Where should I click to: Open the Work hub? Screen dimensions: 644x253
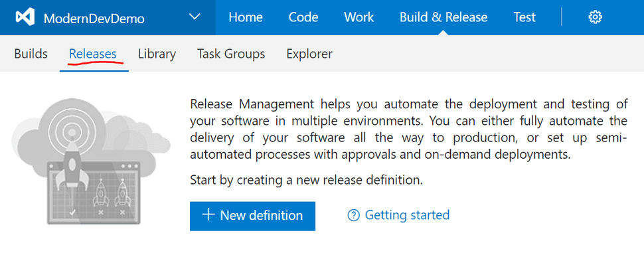(x=359, y=17)
